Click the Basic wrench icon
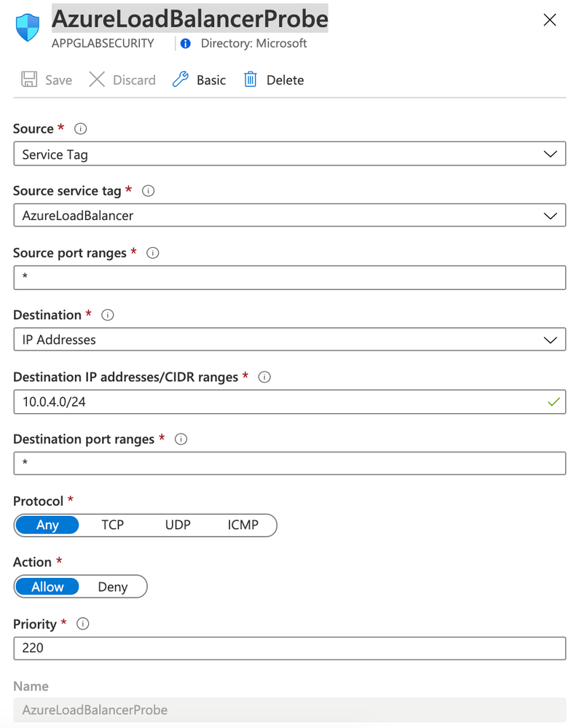Image resolution: width=582 pixels, height=728 pixels. (181, 79)
